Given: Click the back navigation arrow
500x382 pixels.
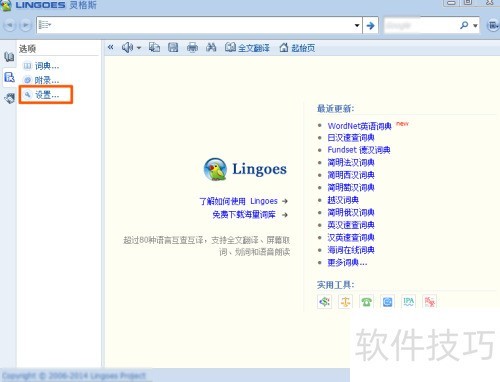Looking at the screenshot, I should tap(10, 25).
